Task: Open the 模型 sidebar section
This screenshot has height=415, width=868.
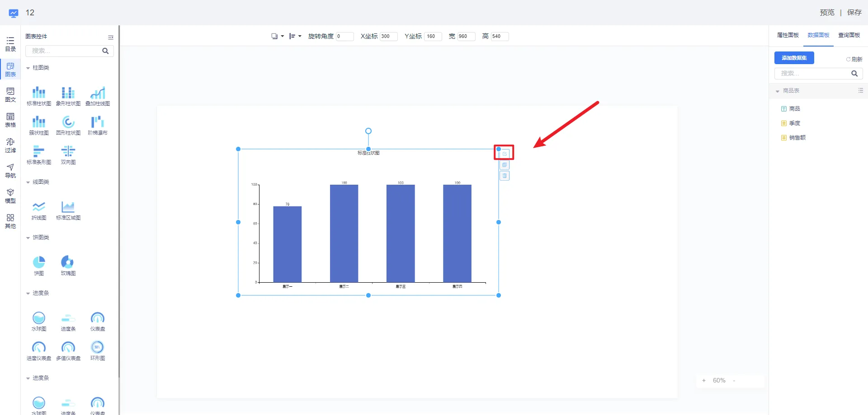Action: [x=10, y=196]
